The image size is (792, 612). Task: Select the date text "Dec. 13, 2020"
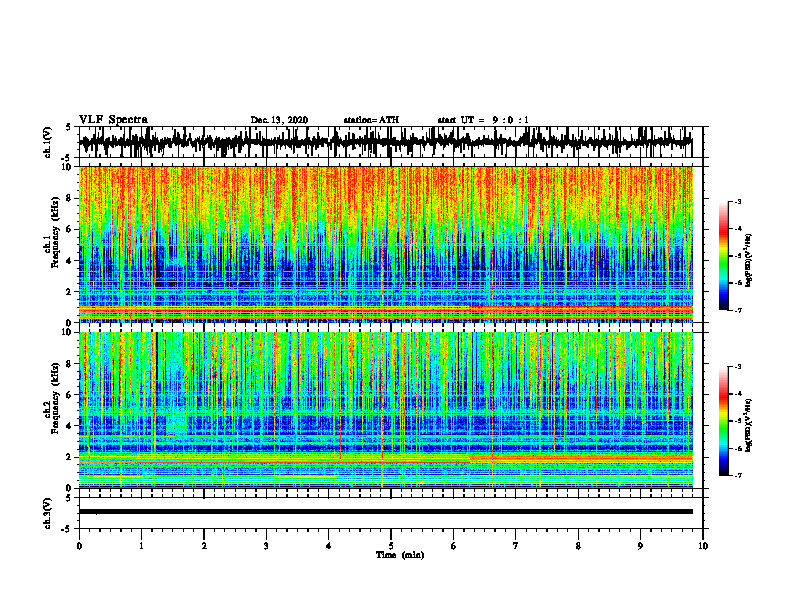click(x=279, y=120)
